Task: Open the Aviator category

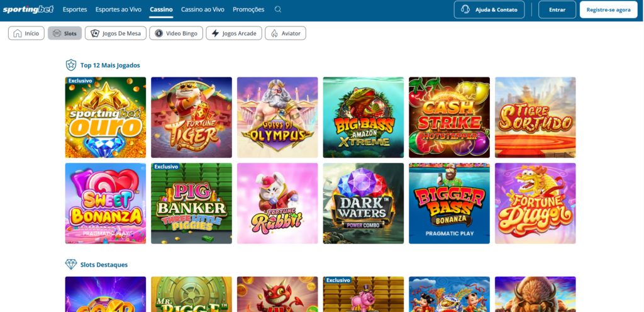Action: pos(286,33)
